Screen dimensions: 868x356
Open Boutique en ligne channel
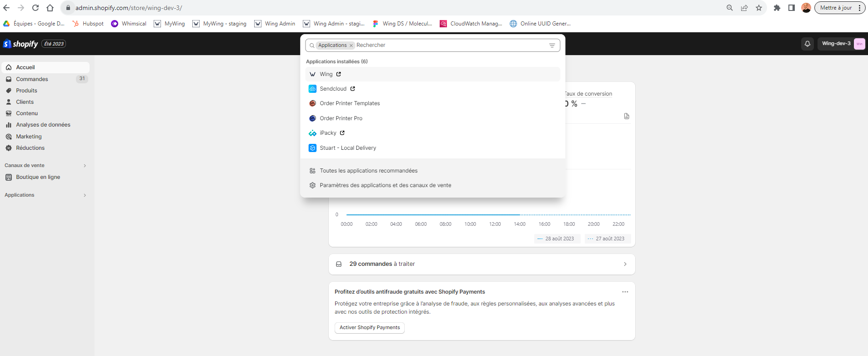45,177
